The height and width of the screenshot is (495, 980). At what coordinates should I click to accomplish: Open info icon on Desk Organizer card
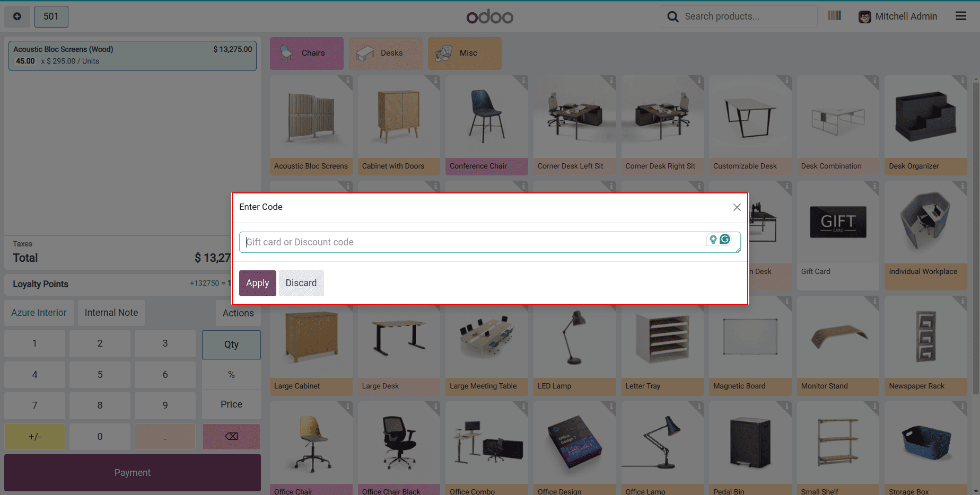(x=962, y=81)
